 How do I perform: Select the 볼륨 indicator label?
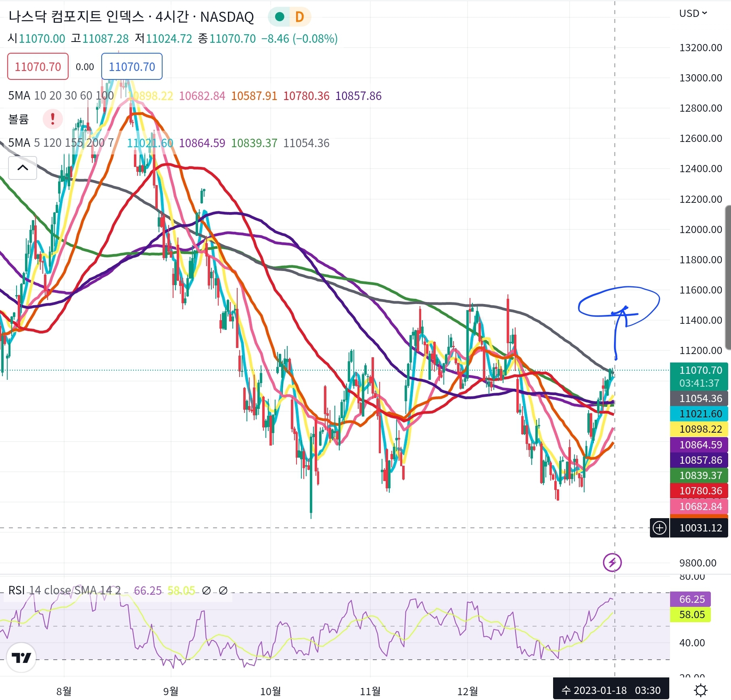pyautogui.click(x=19, y=119)
